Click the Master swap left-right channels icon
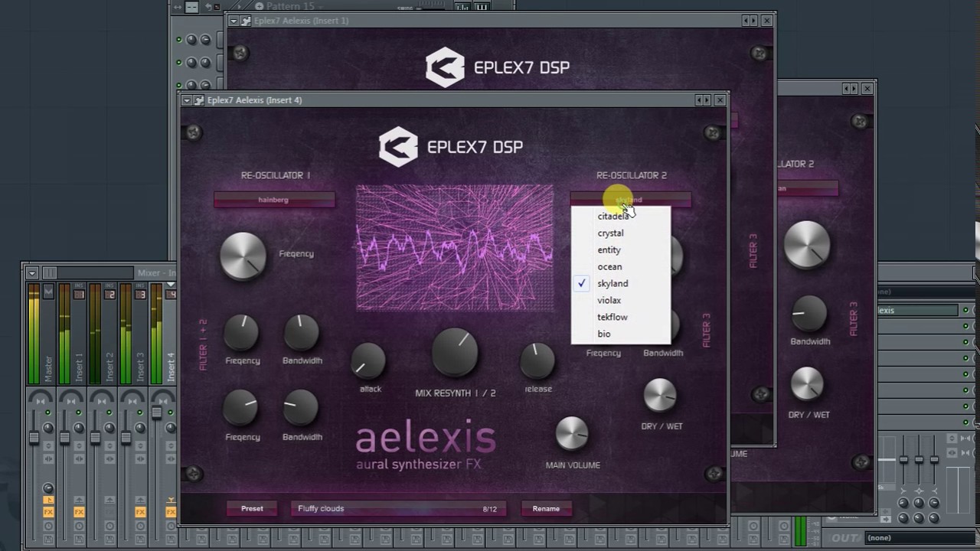Viewport: 980px width, 551px height. tap(48, 459)
